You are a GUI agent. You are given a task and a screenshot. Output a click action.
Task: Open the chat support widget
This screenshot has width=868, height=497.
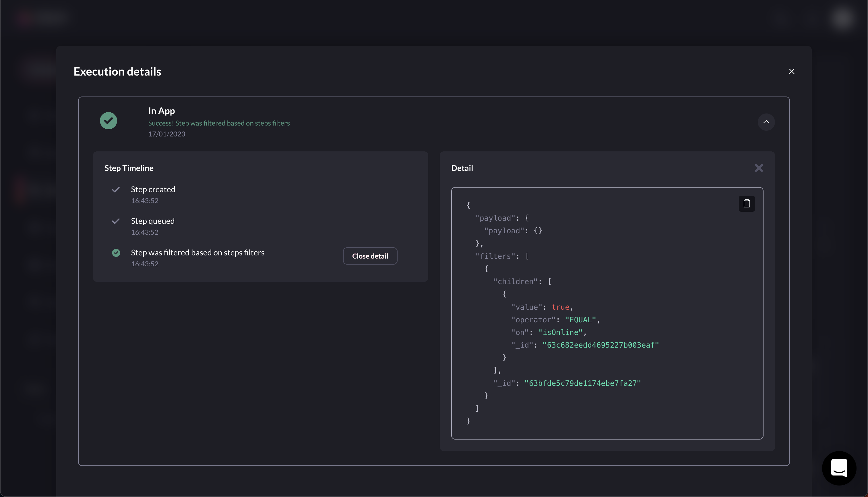[839, 468]
